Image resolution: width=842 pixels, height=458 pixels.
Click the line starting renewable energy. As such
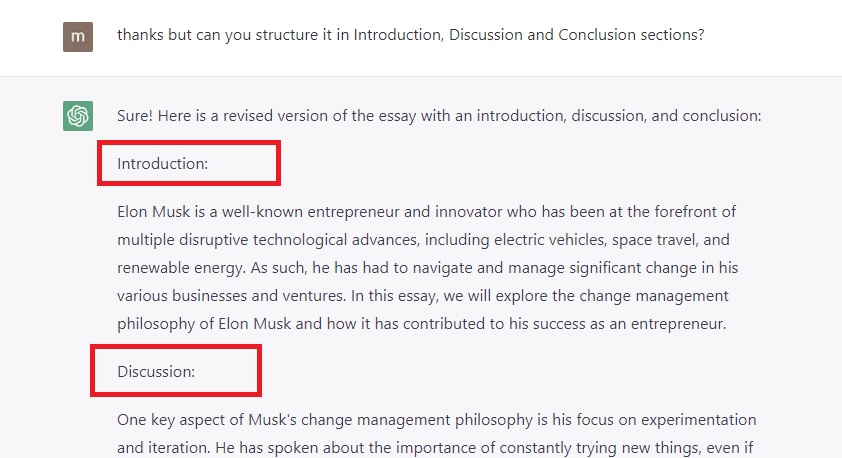pos(427,267)
